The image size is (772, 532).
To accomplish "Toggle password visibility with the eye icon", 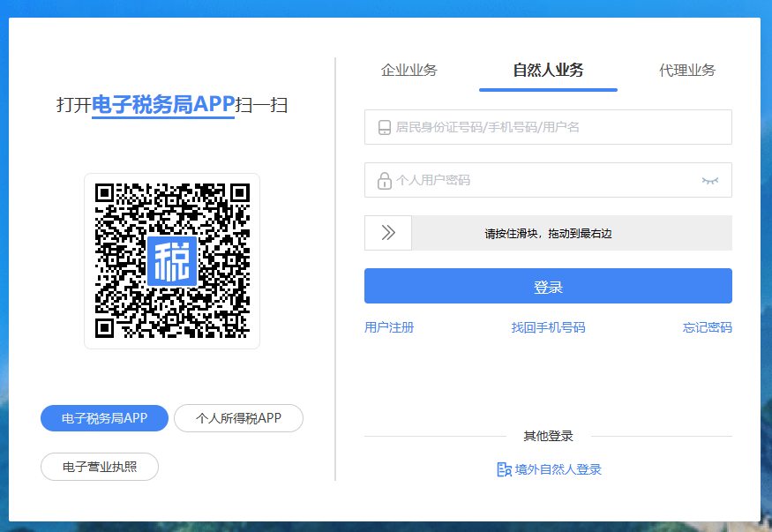I will tap(709, 180).
